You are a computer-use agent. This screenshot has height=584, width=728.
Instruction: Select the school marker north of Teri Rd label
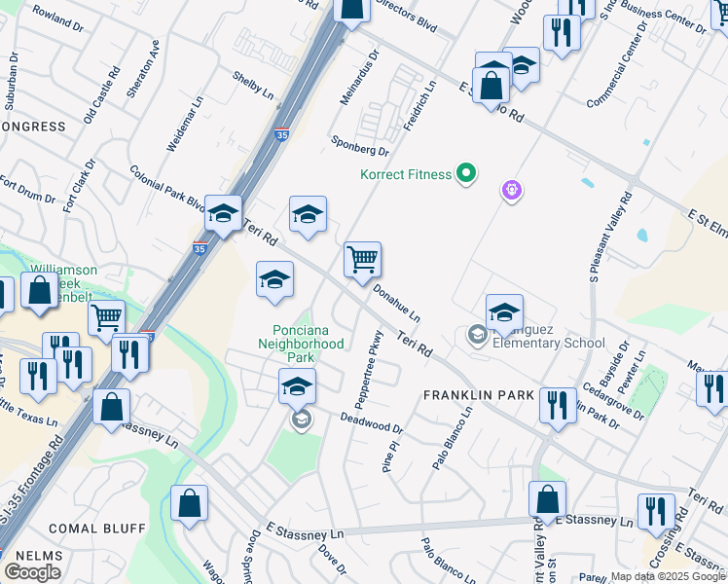308,217
